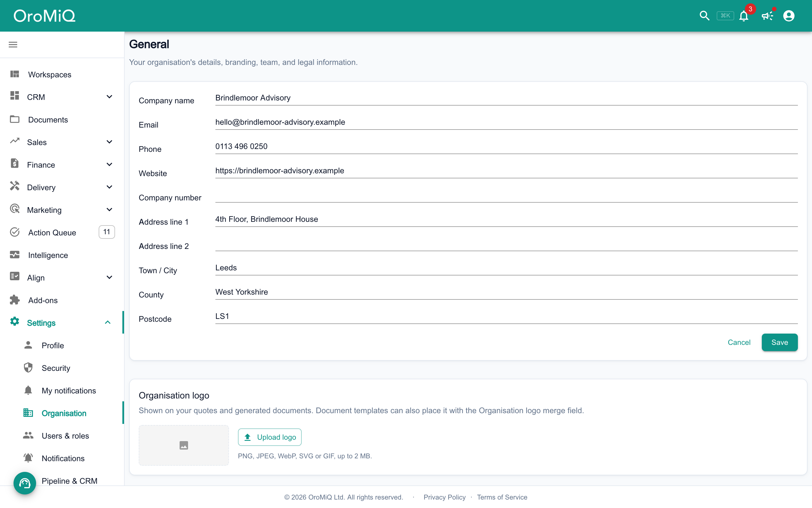Open Documents in the sidebar

coord(62,120)
